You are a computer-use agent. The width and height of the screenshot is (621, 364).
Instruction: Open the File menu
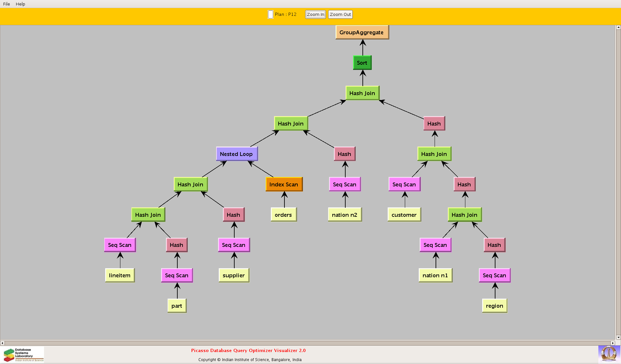pos(6,4)
